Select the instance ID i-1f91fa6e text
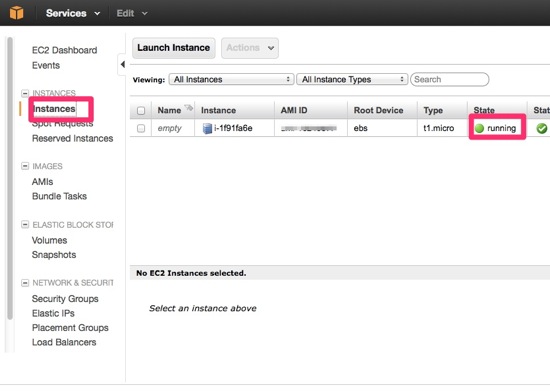The width and height of the screenshot is (550, 391). 233,128
